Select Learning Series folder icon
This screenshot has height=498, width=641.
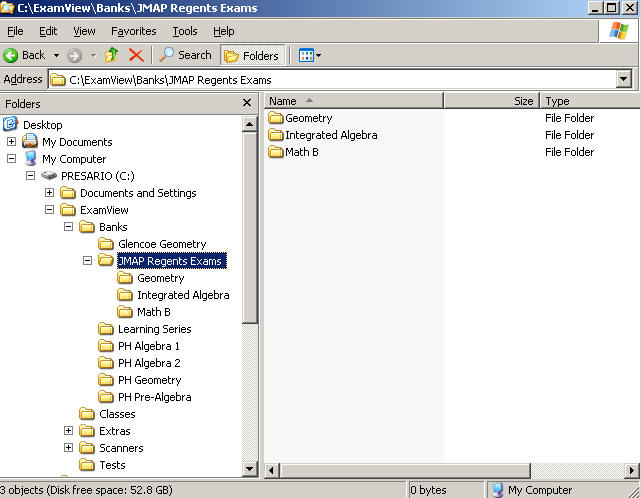106,329
